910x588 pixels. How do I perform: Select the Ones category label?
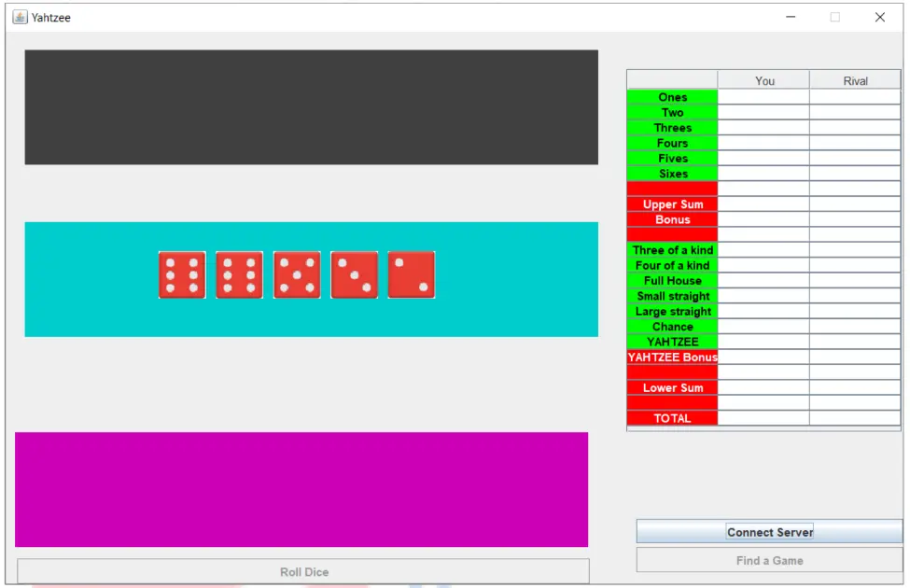pos(673,97)
